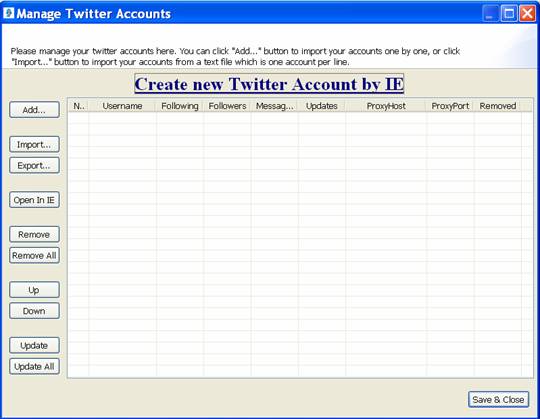Click the Remove button
This screenshot has height=419, width=540.
click(34, 234)
